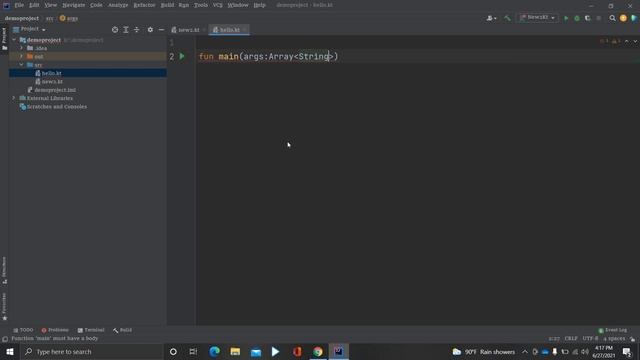Screen dimensions: 640x360
Task: Expand the .idea folder
Action: coord(22,48)
